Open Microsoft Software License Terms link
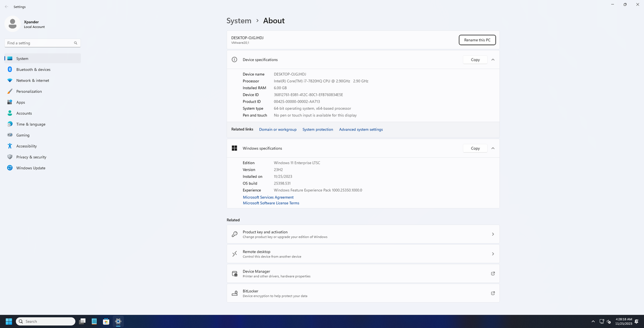This screenshot has height=328, width=644. (x=271, y=203)
